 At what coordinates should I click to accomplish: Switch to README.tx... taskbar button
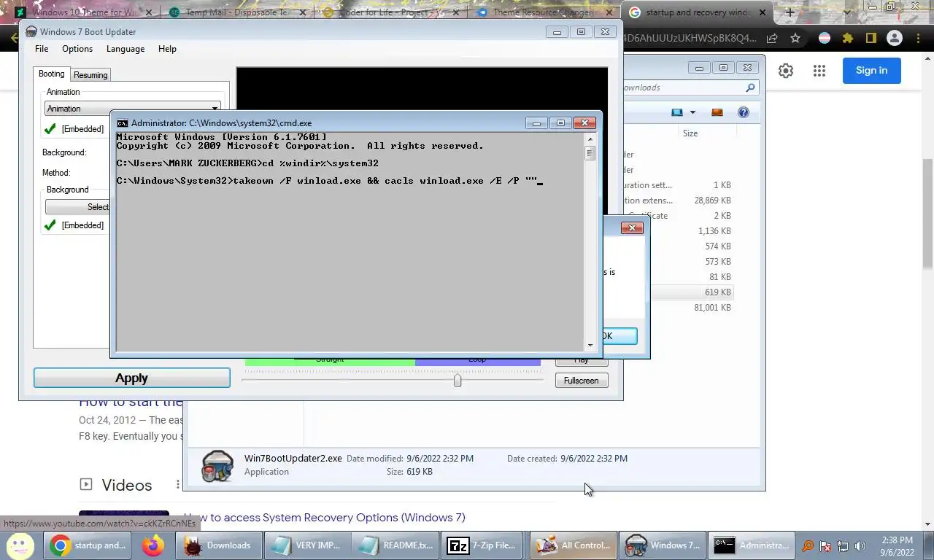point(395,545)
